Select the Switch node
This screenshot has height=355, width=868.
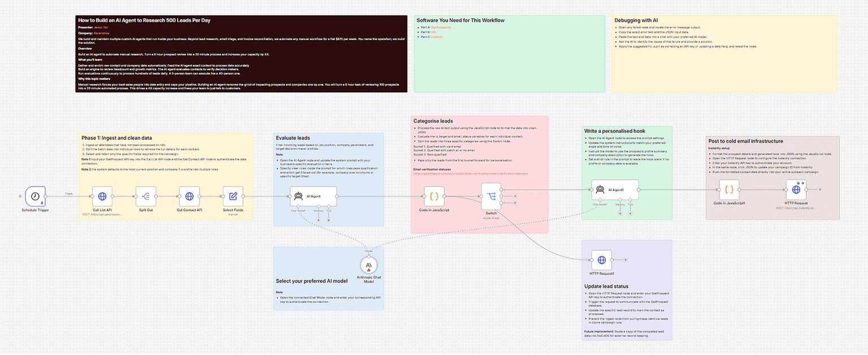pyautogui.click(x=491, y=196)
